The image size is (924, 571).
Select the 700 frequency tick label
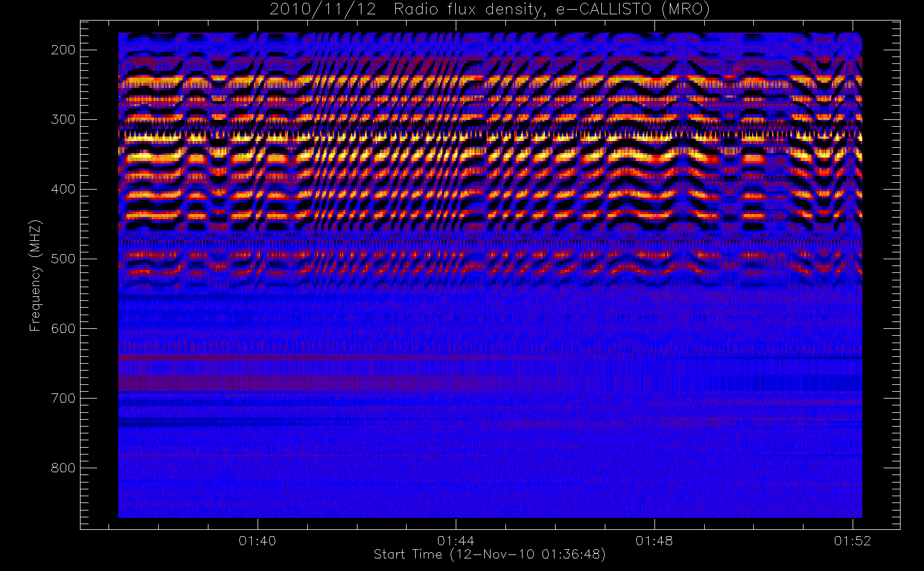click(x=63, y=398)
